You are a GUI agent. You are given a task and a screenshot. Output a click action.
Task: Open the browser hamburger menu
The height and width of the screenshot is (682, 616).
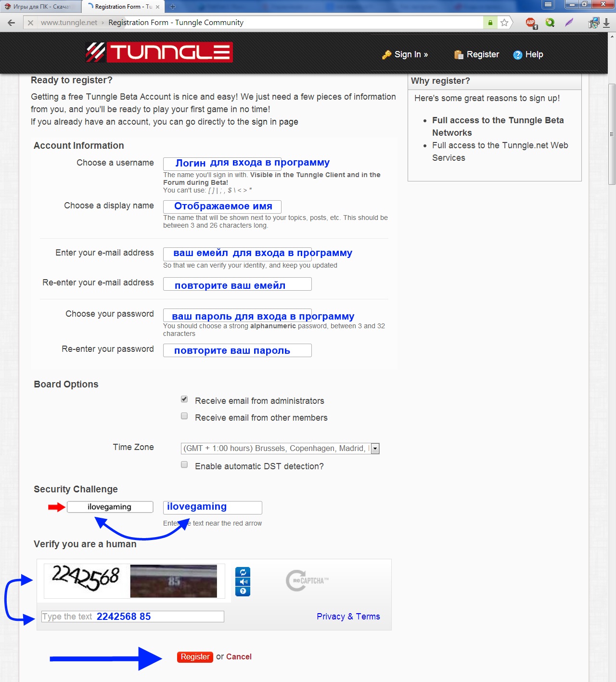coord(548,5)
